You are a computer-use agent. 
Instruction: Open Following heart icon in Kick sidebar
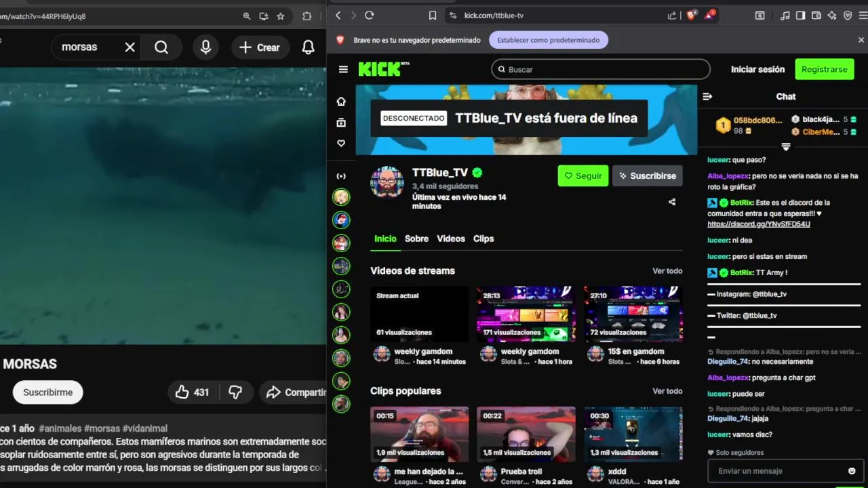[341, 143]
